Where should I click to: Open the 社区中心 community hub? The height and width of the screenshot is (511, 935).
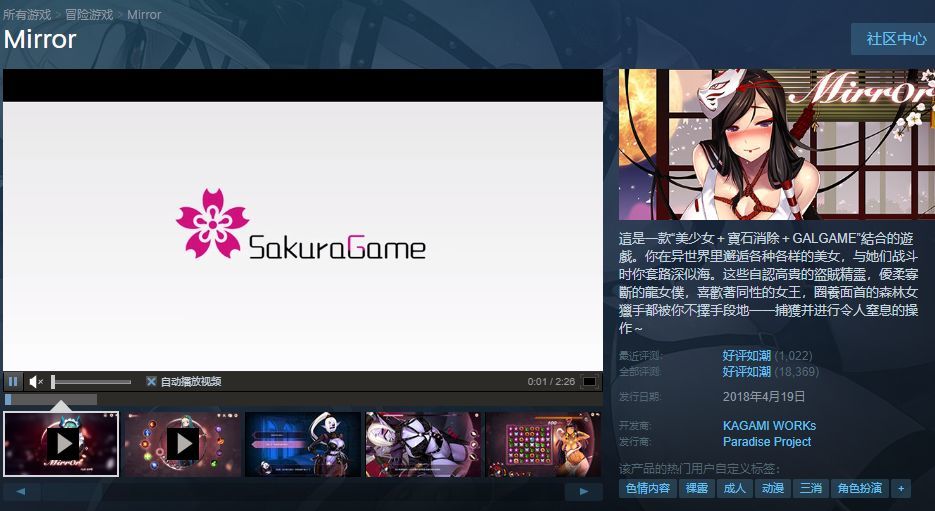pyautogui.click(x=895, y=39)
